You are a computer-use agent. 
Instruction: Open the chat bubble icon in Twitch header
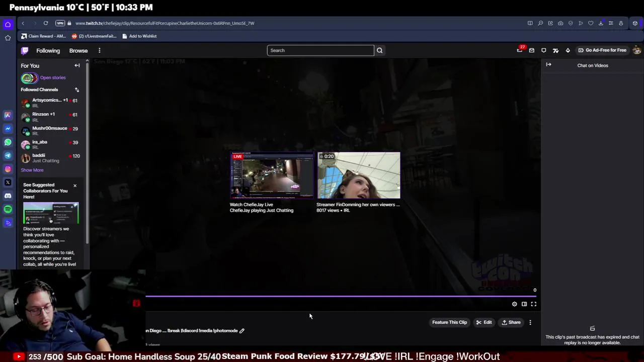click(544, 50)
